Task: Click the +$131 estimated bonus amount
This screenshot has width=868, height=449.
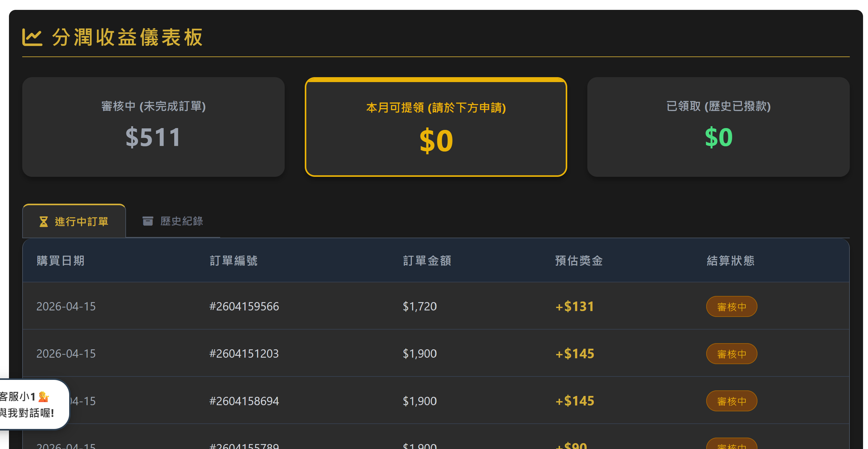Action: (x=575, y=306)
